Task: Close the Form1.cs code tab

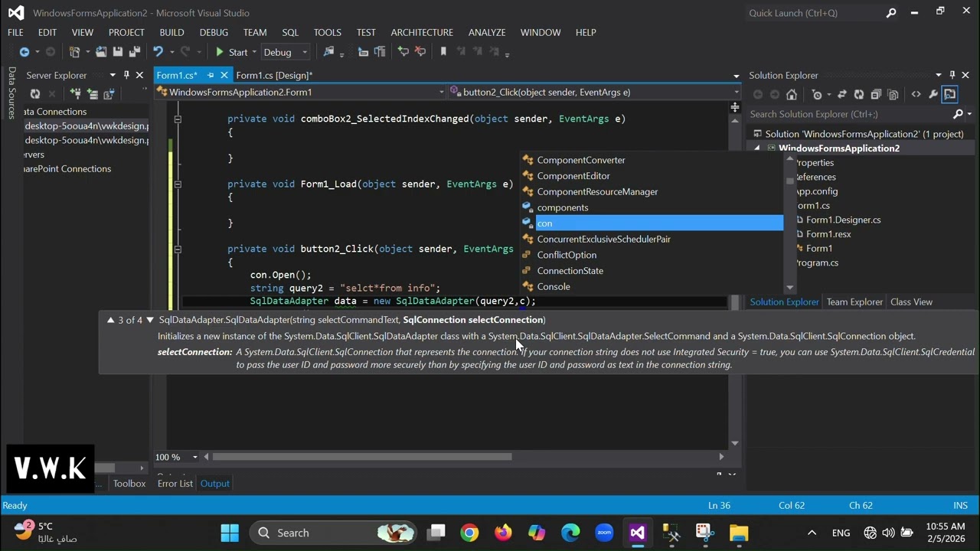Action: tap(224, 75)
